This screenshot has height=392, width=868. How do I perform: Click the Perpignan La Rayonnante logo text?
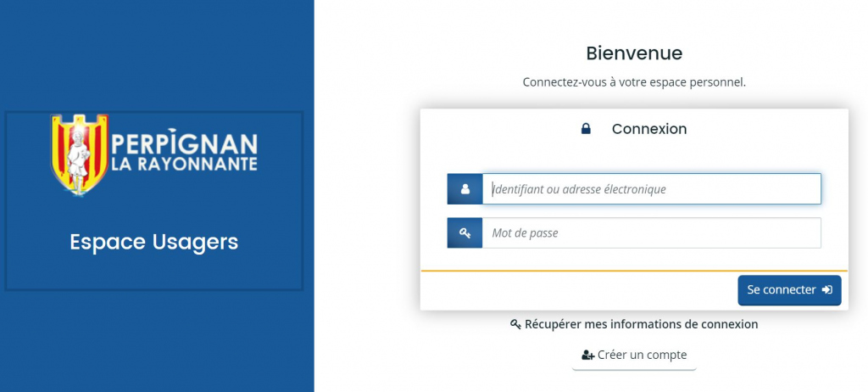coord(185,144)
